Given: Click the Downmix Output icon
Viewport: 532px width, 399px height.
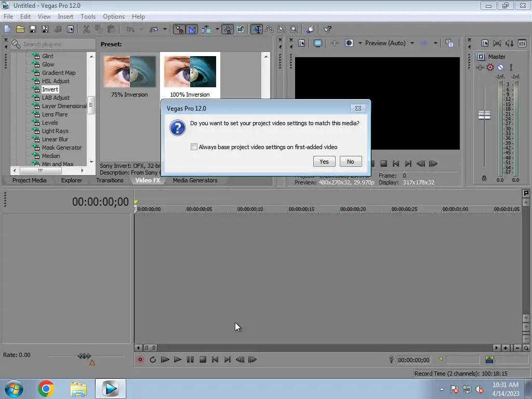Looking at the screenshot, I should click(x=497, y=43).
